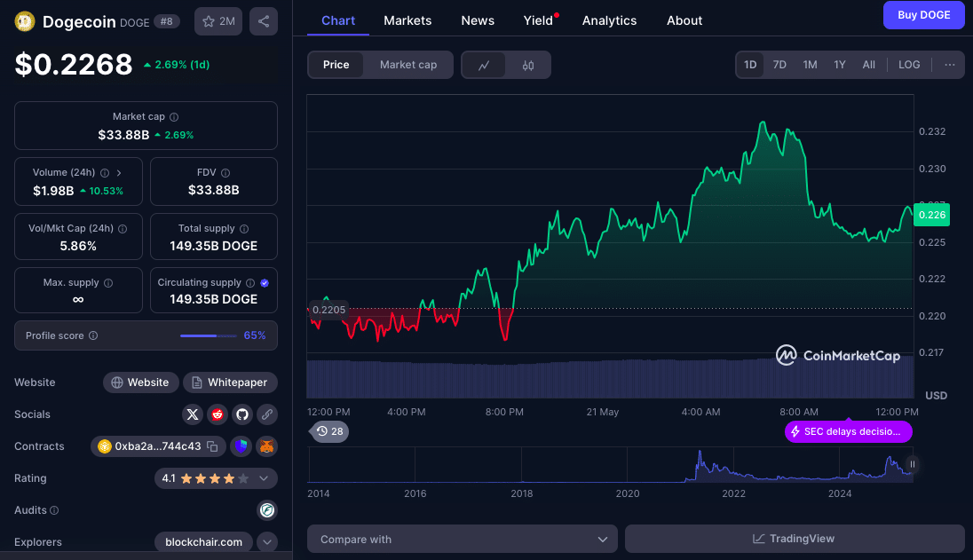Show Audits info icon
This screenshot has width=973, height=560.
point(54,510)
